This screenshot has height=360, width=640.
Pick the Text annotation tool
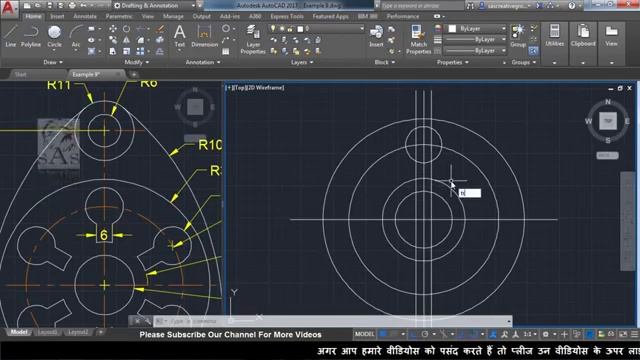180,36
